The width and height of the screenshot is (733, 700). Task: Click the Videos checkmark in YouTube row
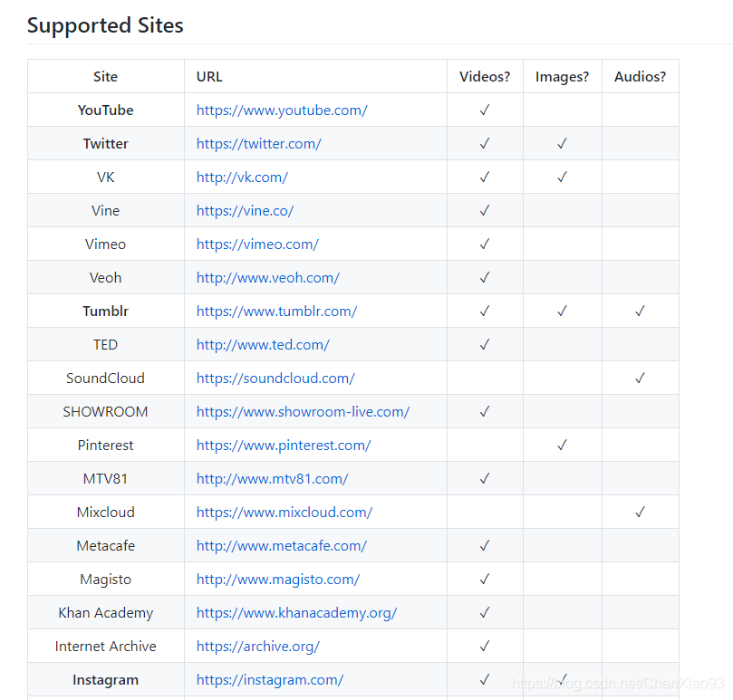[485, 110]
